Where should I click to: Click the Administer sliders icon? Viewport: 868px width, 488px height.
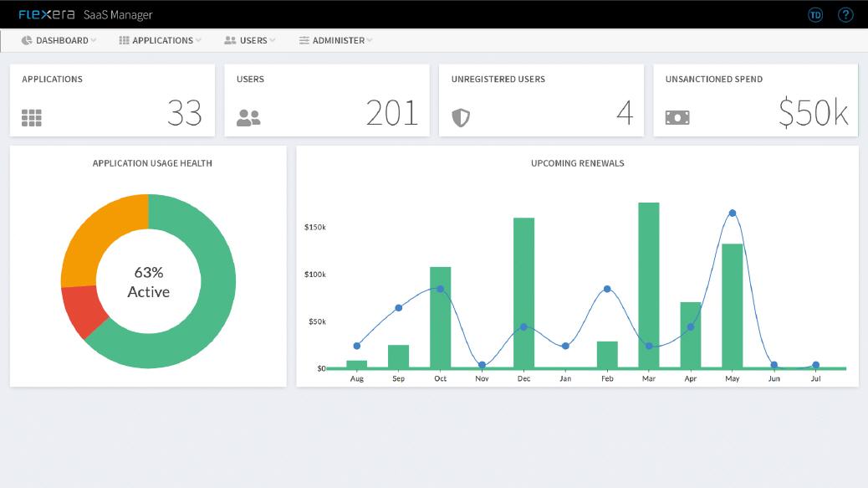(x=304, y=40)
